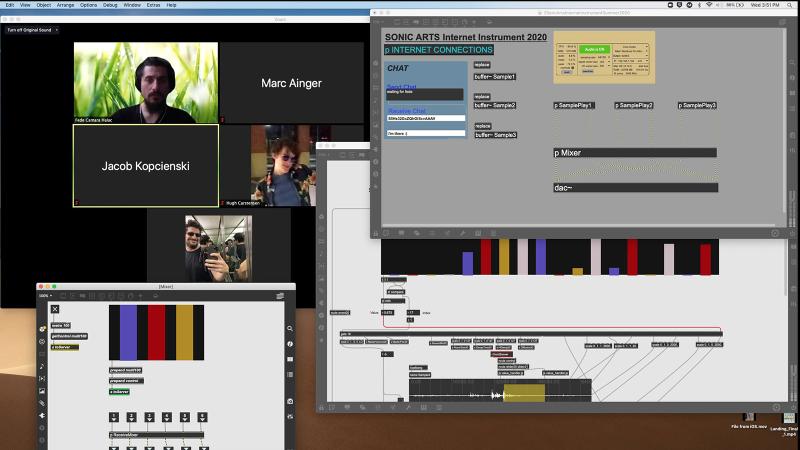
Task: Click the replace message above buffer~ Sample2
Action: [x=482, y=96]
